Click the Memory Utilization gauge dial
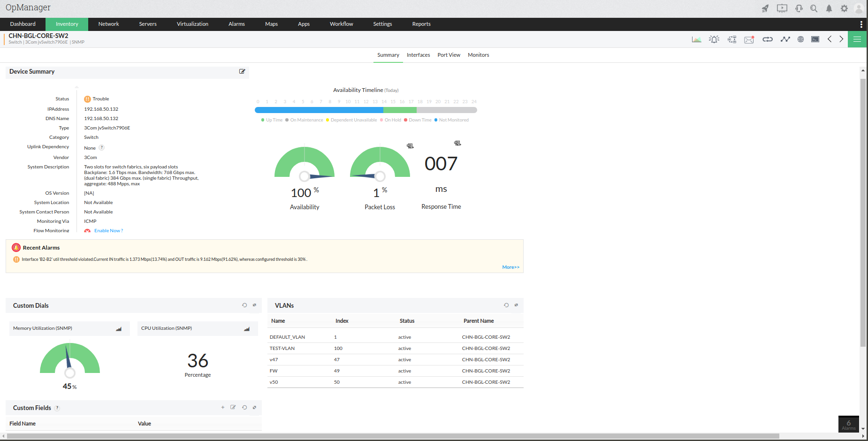 point(70,360)
